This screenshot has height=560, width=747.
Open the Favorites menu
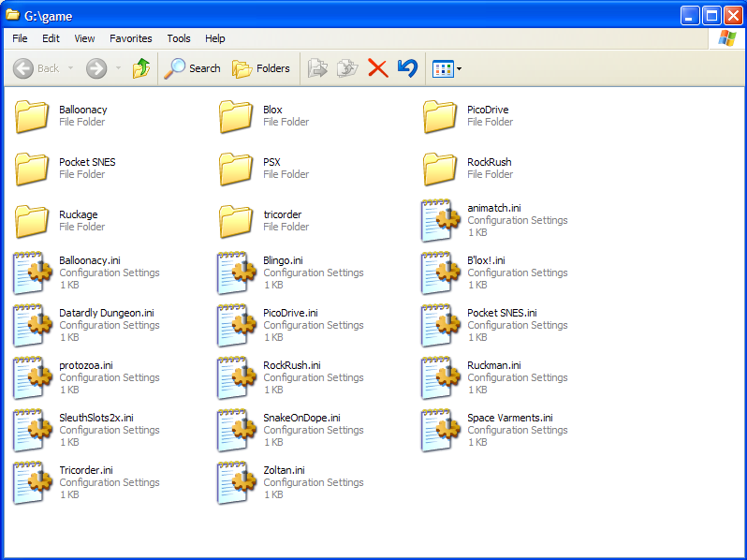[x=130, y=38]
